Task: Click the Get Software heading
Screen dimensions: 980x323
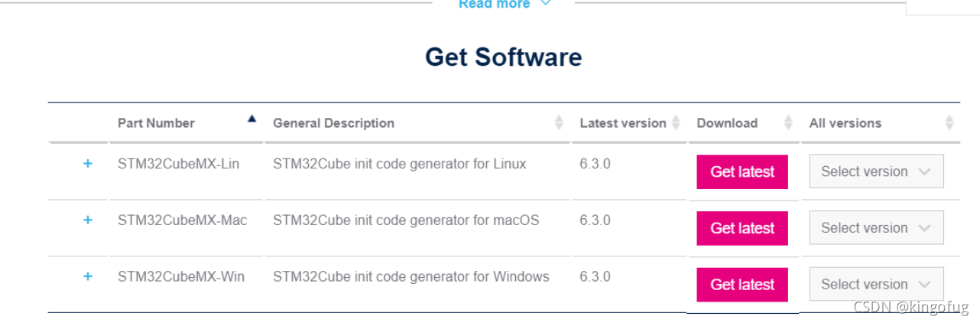Action: [x=503, y=57]
